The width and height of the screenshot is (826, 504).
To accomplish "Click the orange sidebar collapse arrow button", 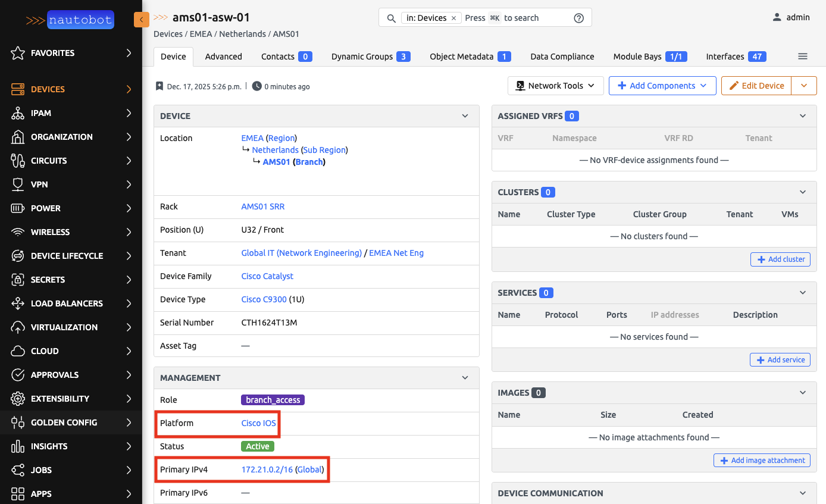I will [x=141, y=20].
